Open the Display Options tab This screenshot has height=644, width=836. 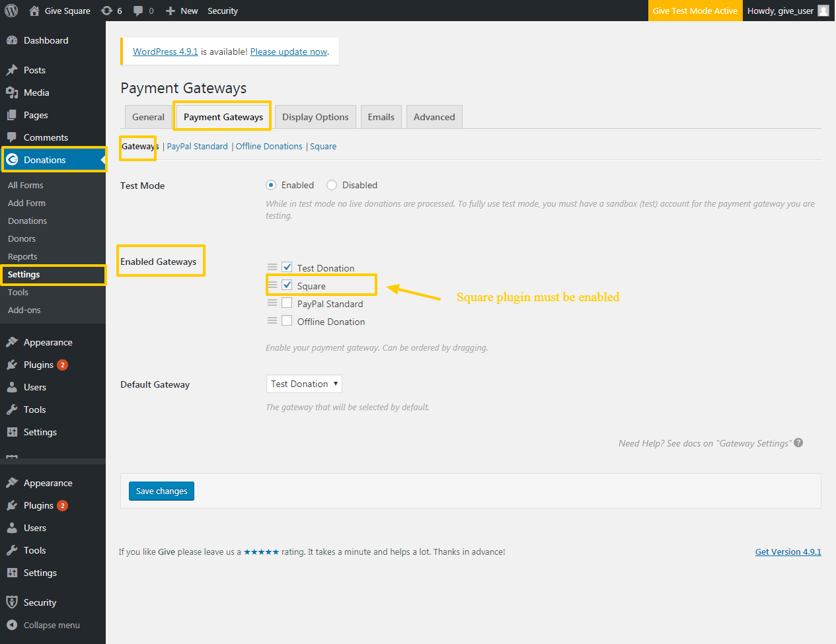tap(315, 117)
